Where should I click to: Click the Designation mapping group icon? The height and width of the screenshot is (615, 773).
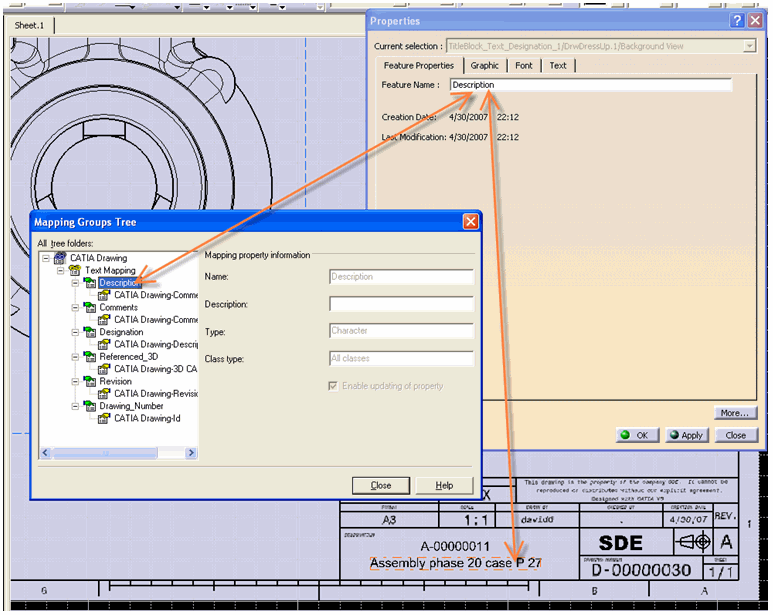coord(89,332)
